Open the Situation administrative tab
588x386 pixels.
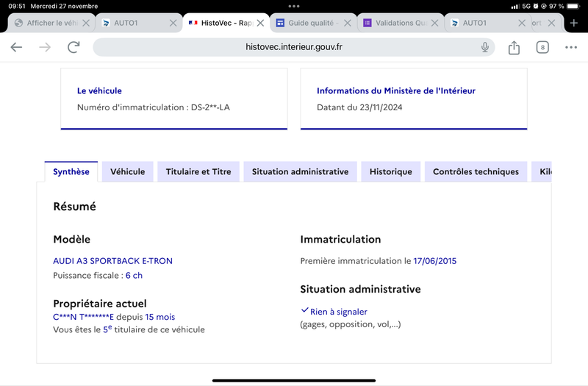point(300,172)
